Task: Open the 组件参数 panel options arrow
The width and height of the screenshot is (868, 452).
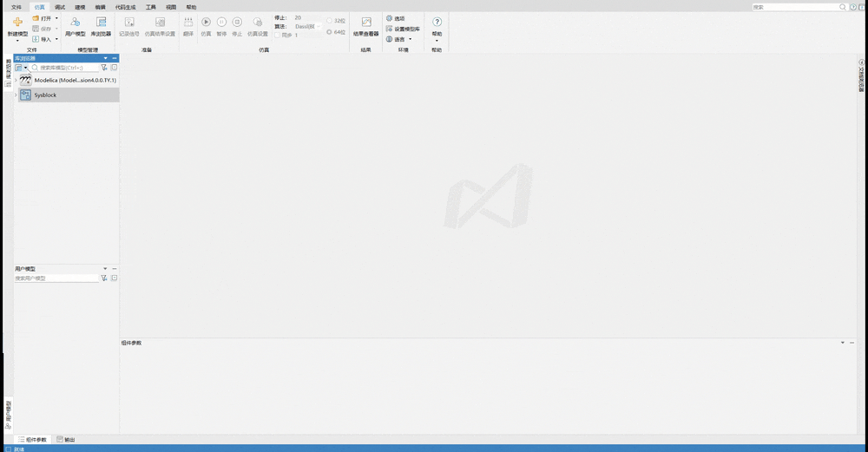Action: click(x=843, y=343)
